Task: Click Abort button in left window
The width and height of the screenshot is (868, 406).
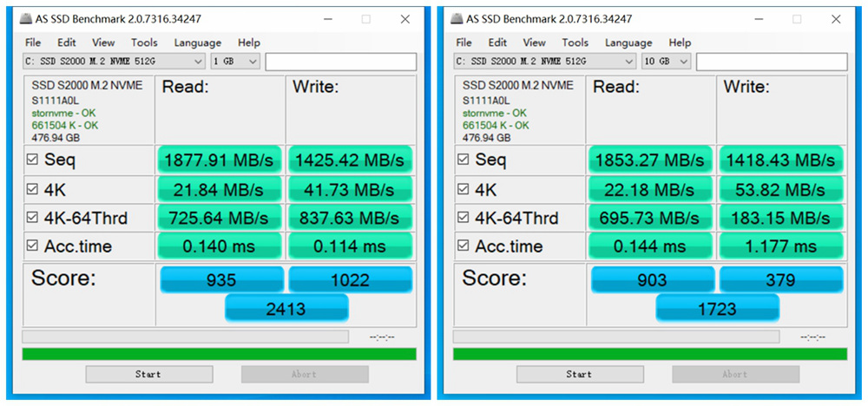Action: point(305,375)
